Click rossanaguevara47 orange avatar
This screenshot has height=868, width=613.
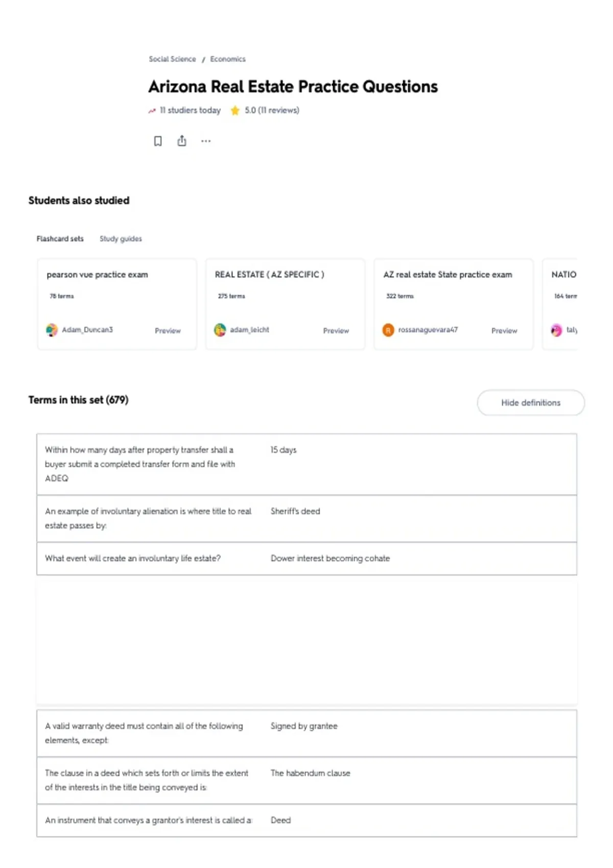[x=388, y=330]
